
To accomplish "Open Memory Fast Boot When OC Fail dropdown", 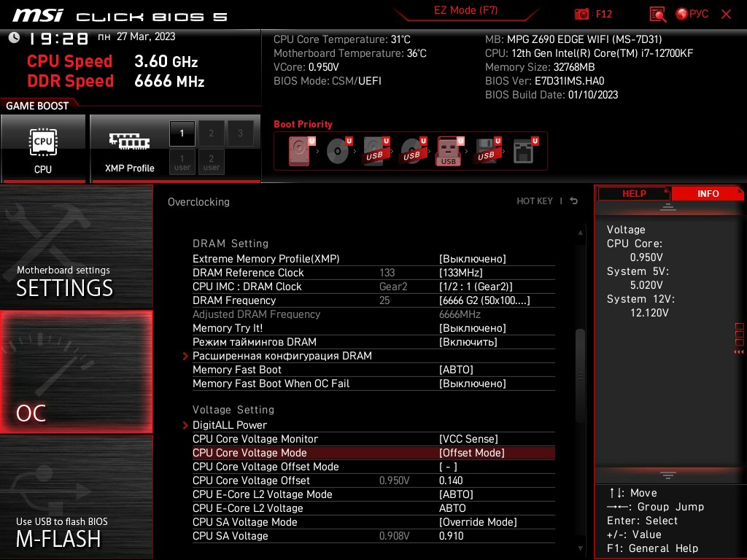I will click(x=473, y=384).
